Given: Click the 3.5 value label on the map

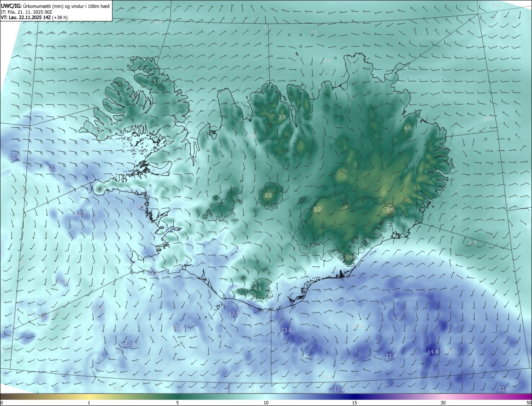Looking at the screenshot, I should (x=268, y=195).
